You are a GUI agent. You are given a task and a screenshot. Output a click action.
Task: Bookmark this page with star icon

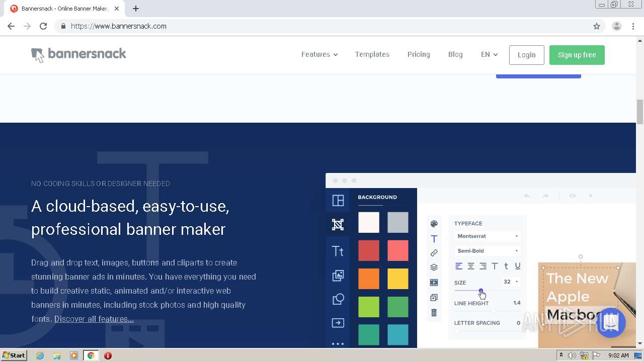point(597,26)
